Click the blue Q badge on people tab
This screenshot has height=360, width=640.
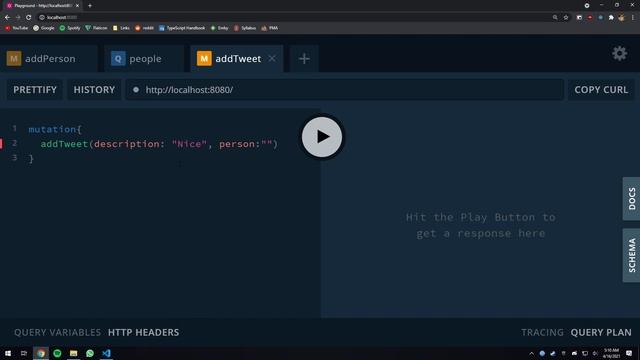118,59
